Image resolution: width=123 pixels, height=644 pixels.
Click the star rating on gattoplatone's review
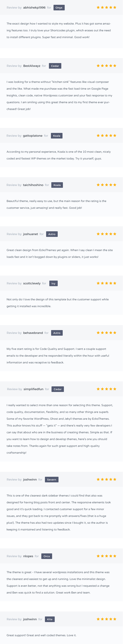click(x=106, y=136)
